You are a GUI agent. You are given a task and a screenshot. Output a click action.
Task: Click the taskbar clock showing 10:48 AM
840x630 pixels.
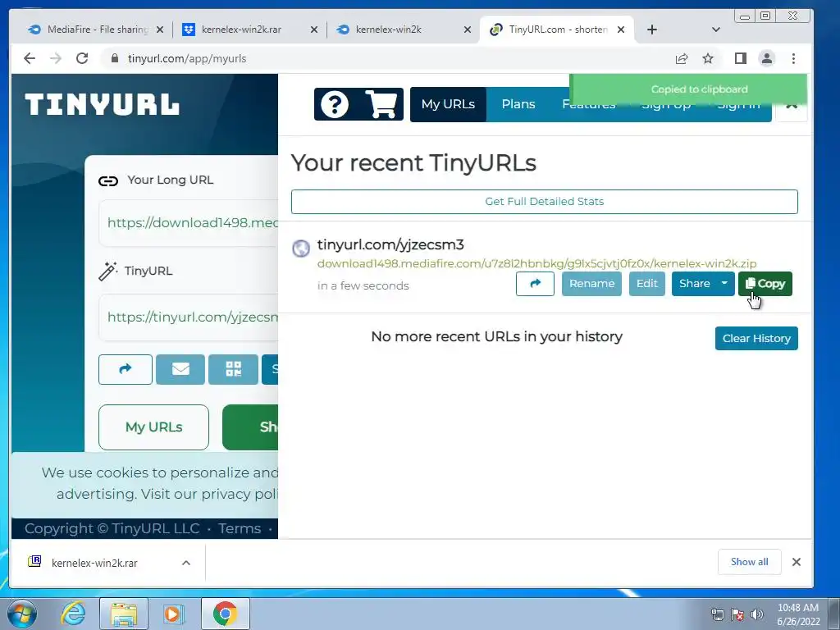(x=798, y=614)
